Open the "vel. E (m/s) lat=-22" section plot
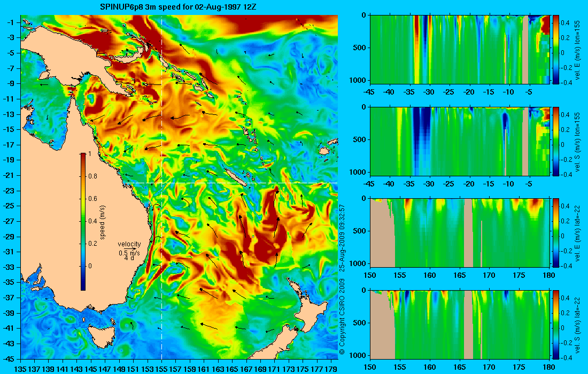 pyautogui.click(x=460, y=233)
